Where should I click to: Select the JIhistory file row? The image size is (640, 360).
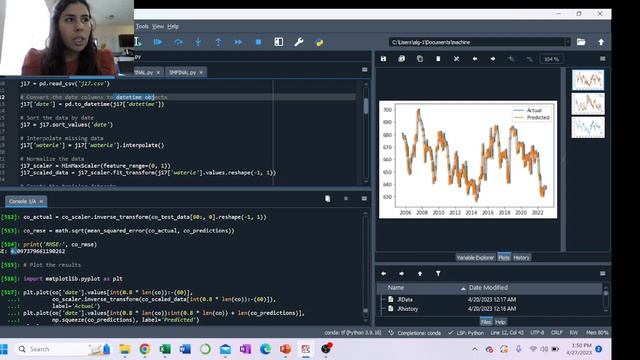click(490, 309)
